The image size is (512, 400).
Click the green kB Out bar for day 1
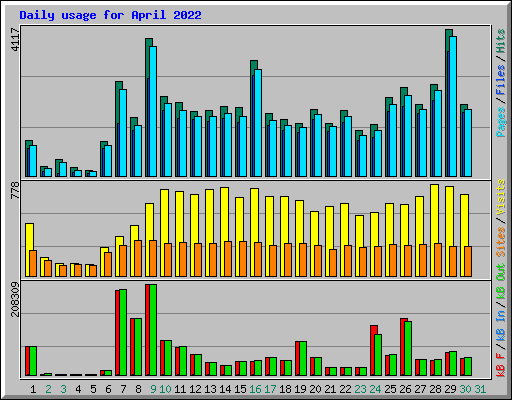pyautogui.click(x=33, y=361)
